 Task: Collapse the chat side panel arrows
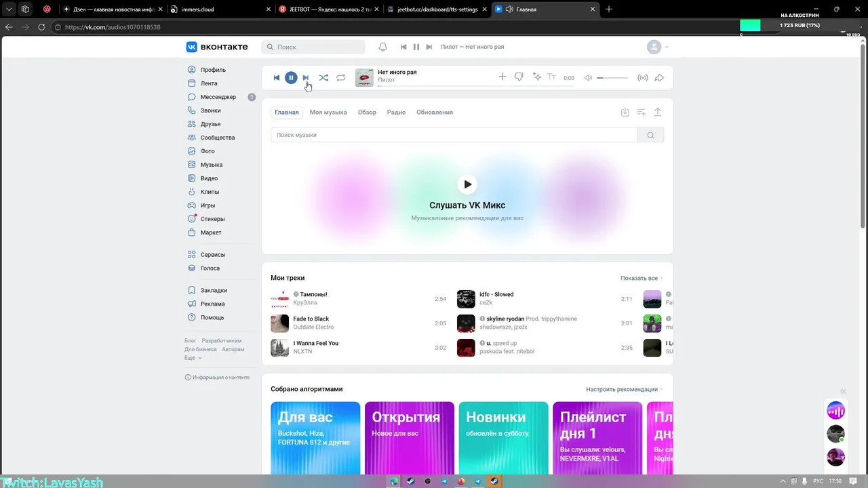(843, 391)
